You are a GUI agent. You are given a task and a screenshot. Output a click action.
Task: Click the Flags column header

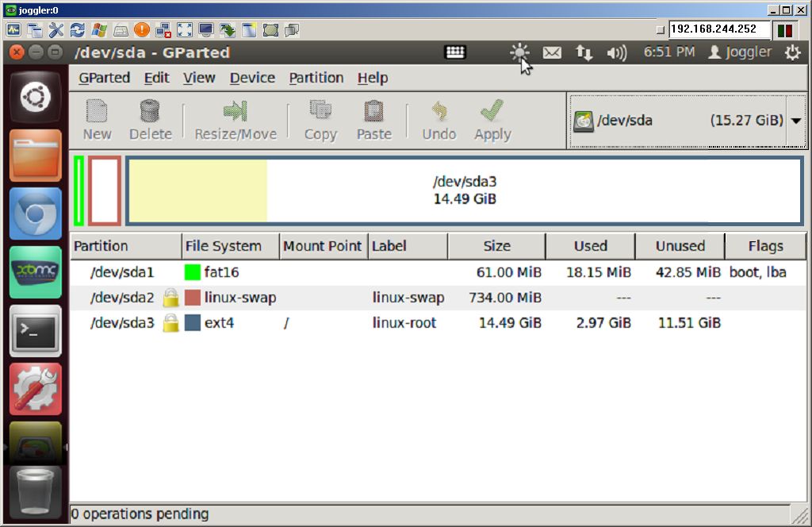[766, 246]
